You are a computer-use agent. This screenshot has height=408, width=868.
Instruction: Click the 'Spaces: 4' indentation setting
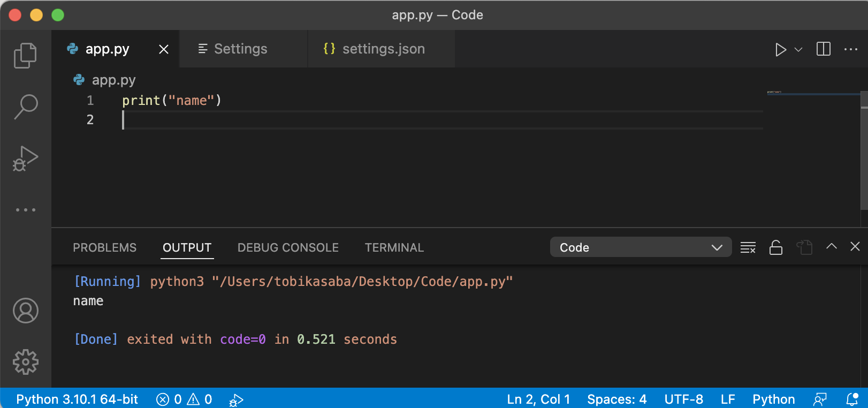[616, 399]
